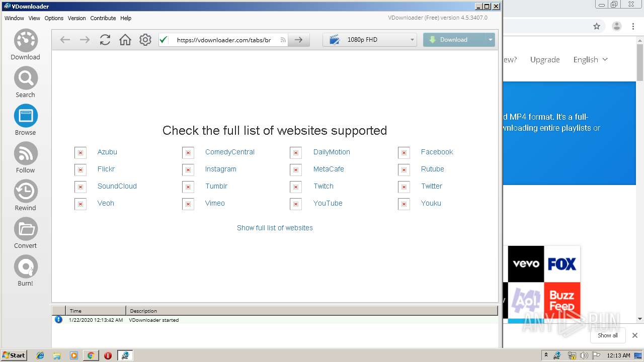644x362 pixels.
Task: Open the Rewind history section
Action: click(26, 196)
